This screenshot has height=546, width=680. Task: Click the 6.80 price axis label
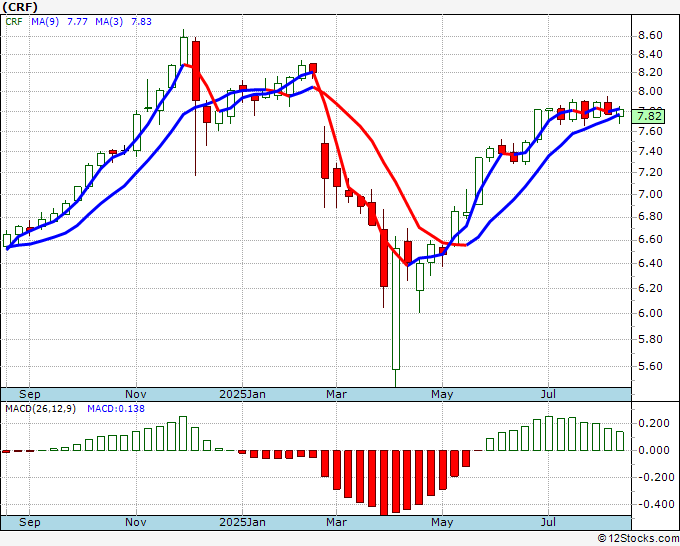pyautogui.click(x=650, y=216)
